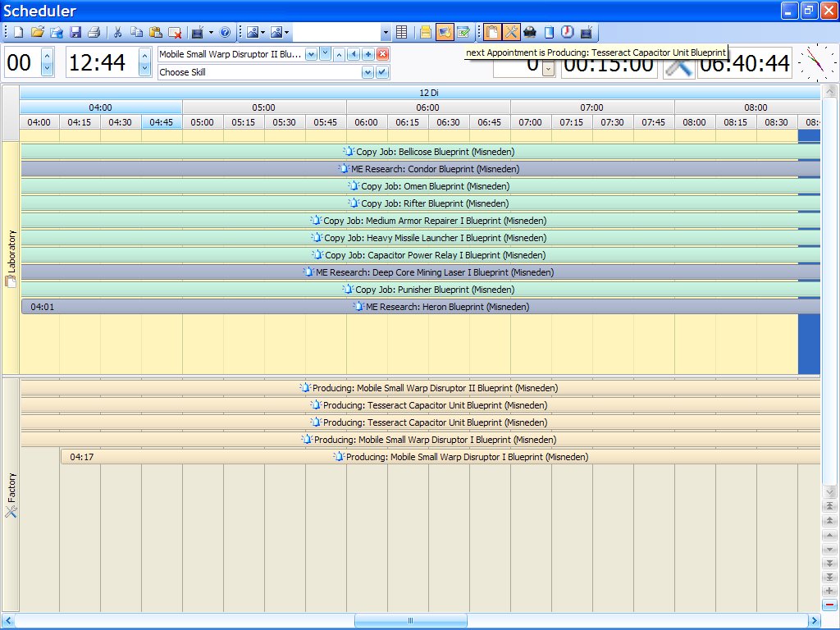Click the horizontal scrollbar left arrow
Screen dimensions: 840x630
pos(8,621)
